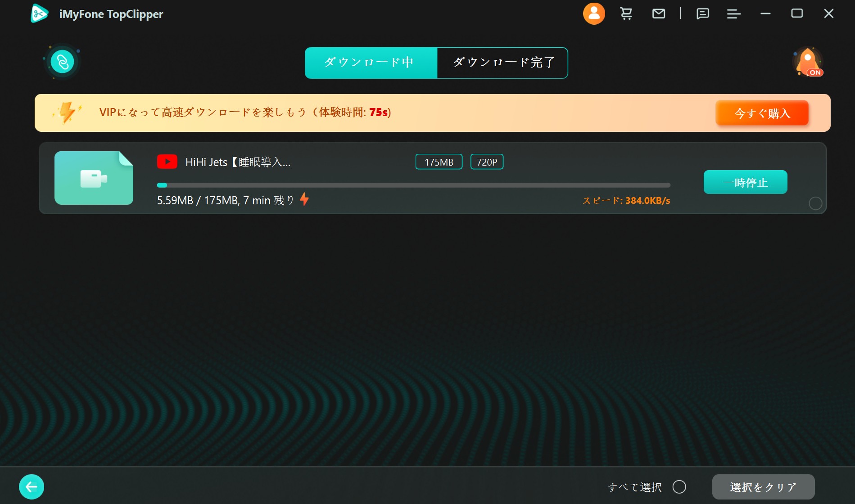Click the video file thumbnail
The width and height of the screenshot is (855, 504).
pos(94,178)
